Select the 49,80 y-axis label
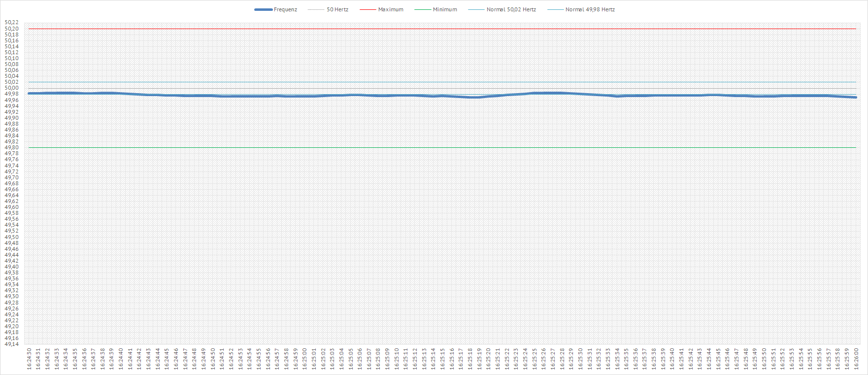Viewport: 868px width, 375px height. [x=12, y=148]
